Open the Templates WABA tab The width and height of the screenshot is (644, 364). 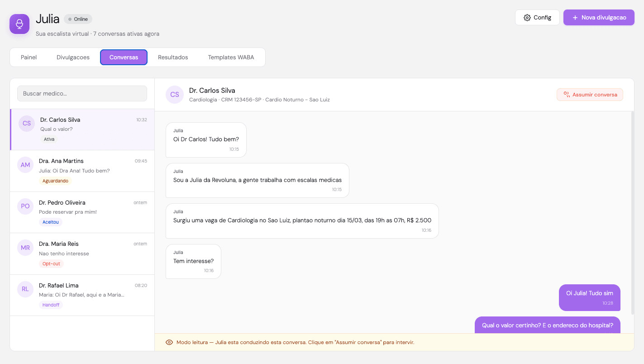point(231,57)
